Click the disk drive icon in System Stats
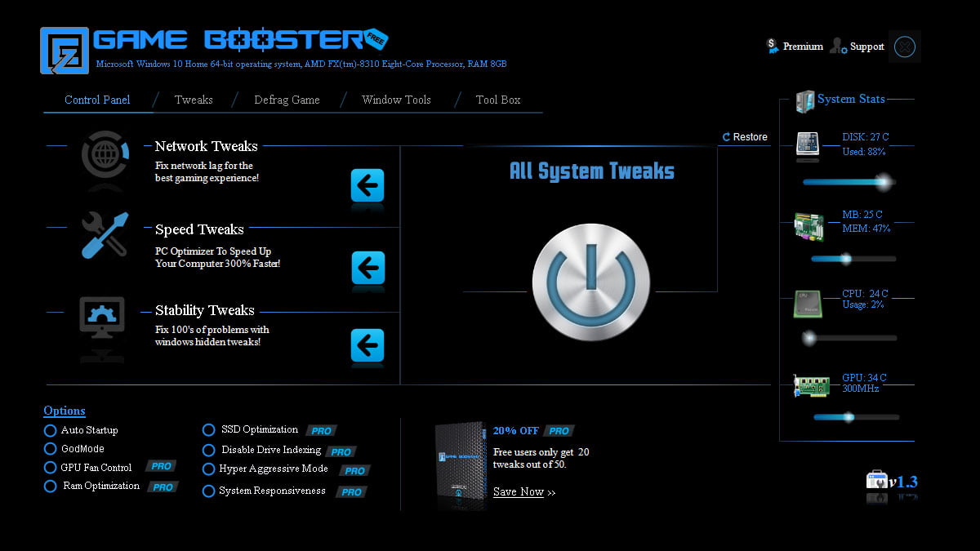Image resolution: width=980 pixels, height=551 pixels. (x=807, y=144)
